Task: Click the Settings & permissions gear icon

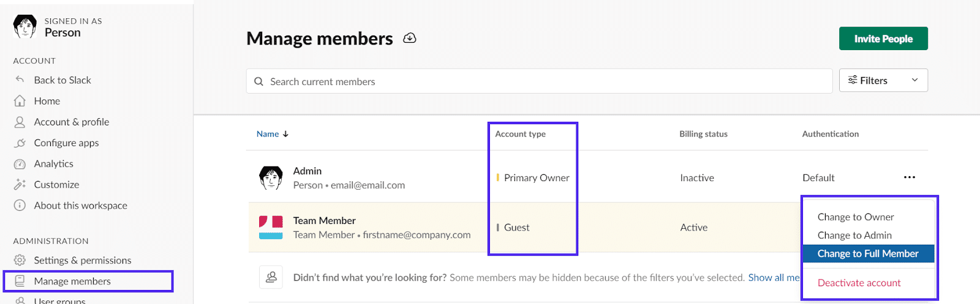Action: coord(20,261)
